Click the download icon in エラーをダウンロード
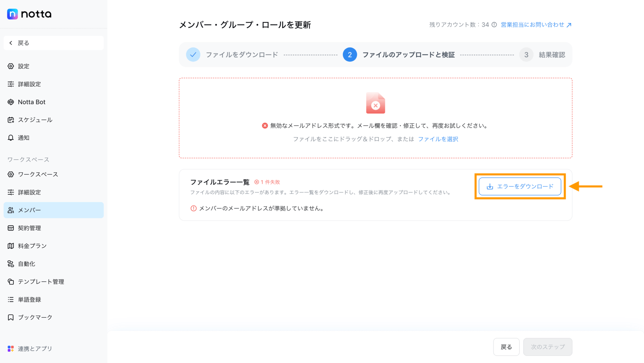 tap(490, 186)
